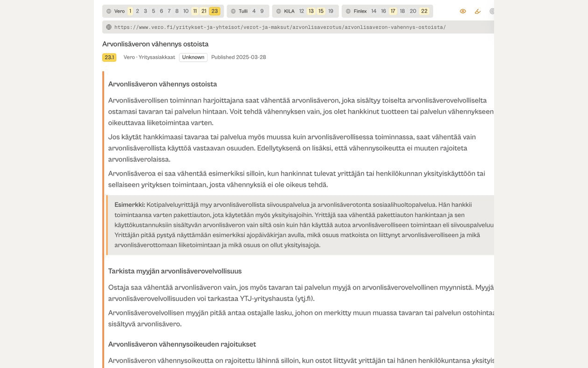Screen dimensions: 588x368
Task: Open source 15 under KILA
Action: pos(321,11)
